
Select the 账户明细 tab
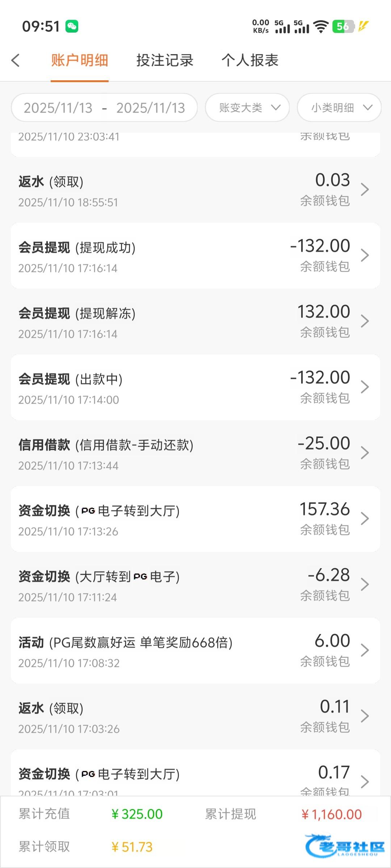[x=80, y=60]
